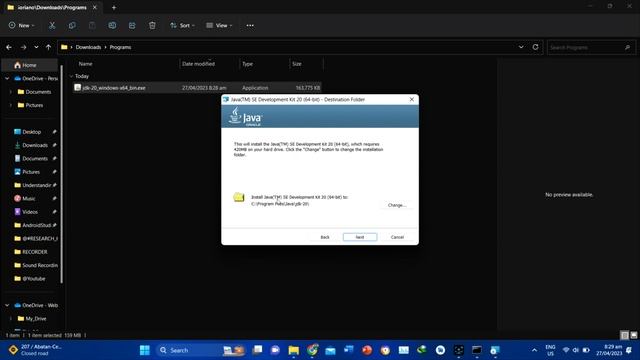
Task: Click the Search Programs field
Action: pyautogui.click(x=591, y=47)
